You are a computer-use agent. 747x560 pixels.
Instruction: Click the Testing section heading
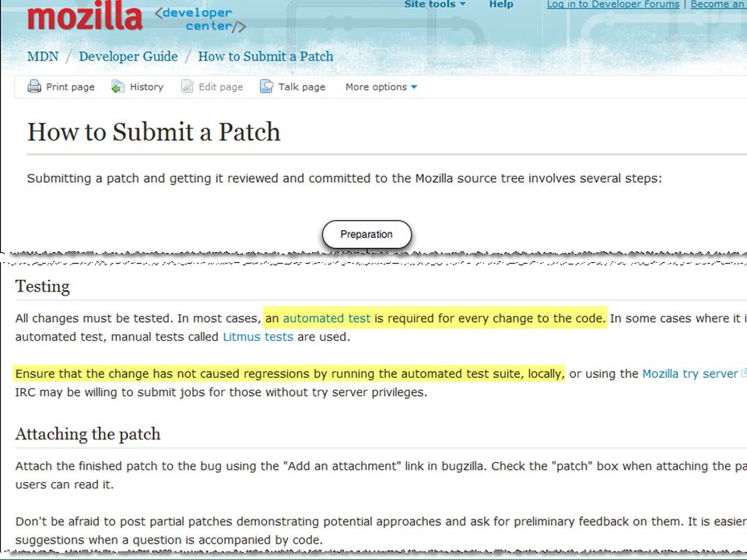42,286
